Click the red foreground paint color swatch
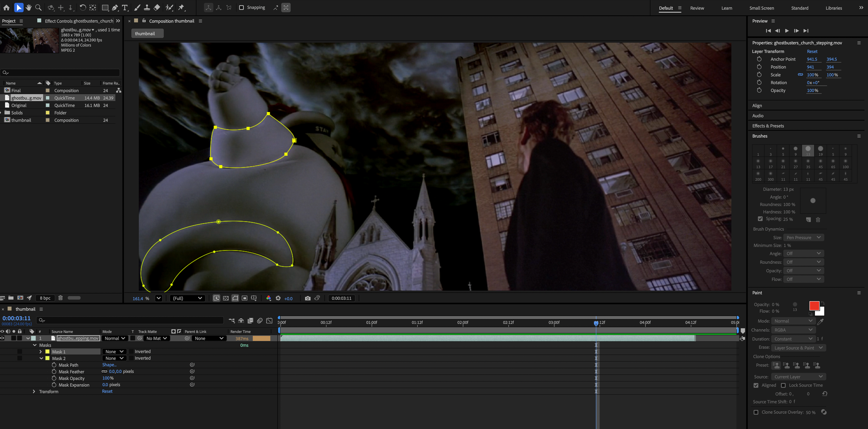The height and width of the screenshot is (429, 868). pyautogui.click(x=814, y=306)
